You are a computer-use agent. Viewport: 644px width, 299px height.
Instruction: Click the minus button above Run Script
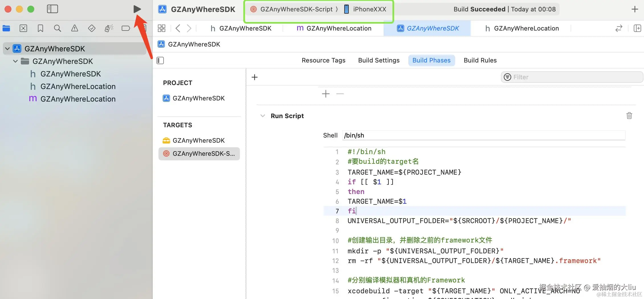pyautogui.click(x=340, y=94)
